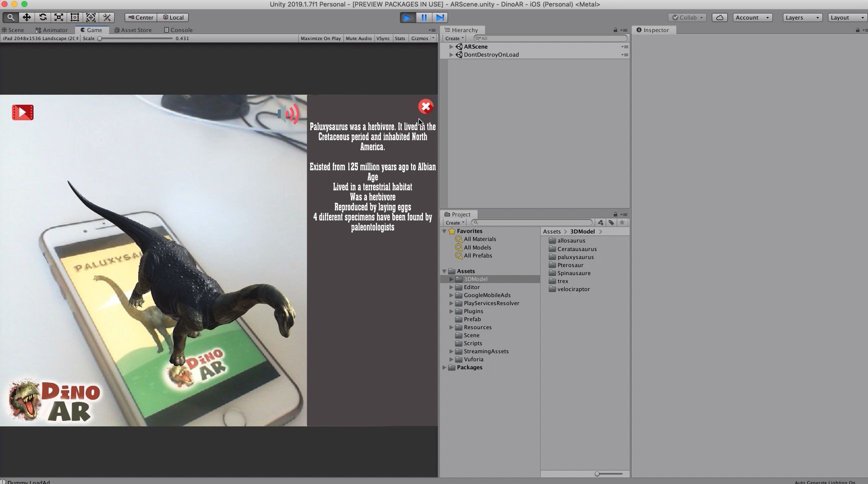868x484 pixels.
Task: Open the cloud services icon
Action: (719, 18)
